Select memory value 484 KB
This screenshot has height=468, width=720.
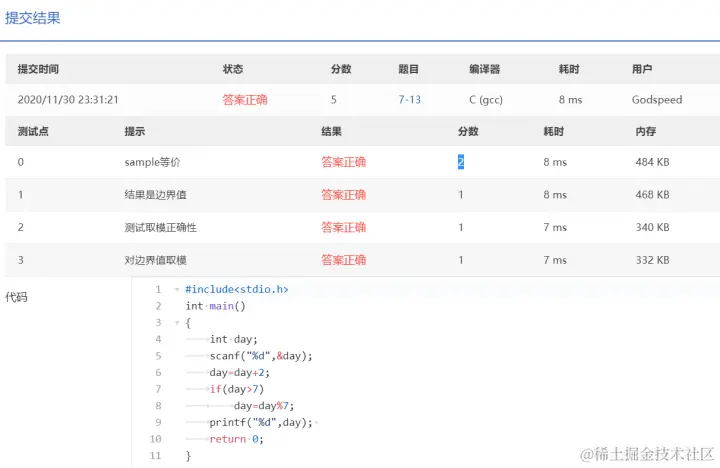coord(652,162)
